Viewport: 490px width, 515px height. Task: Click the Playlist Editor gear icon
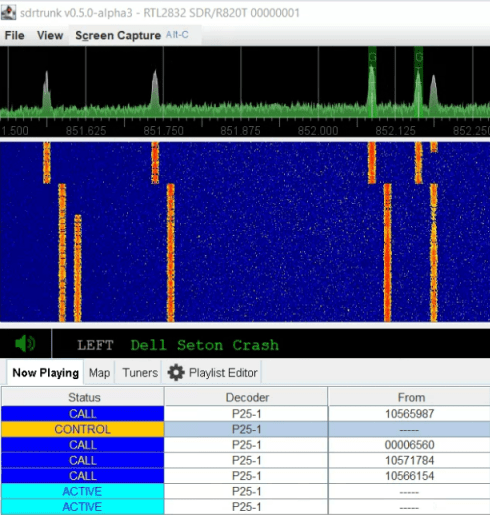[176, 373]
